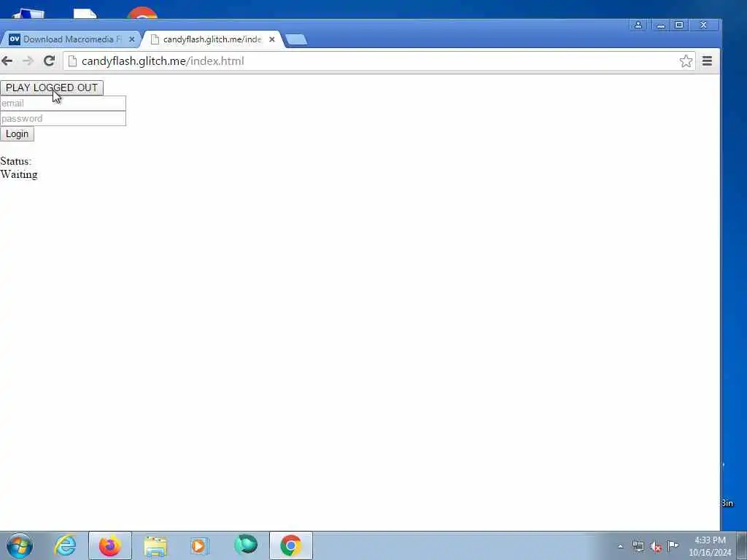This screenshot has width=747, height=560.
Task: Select the candyflash.glitch.me tab
Action: pyautogui.click(x=212, y=39)
